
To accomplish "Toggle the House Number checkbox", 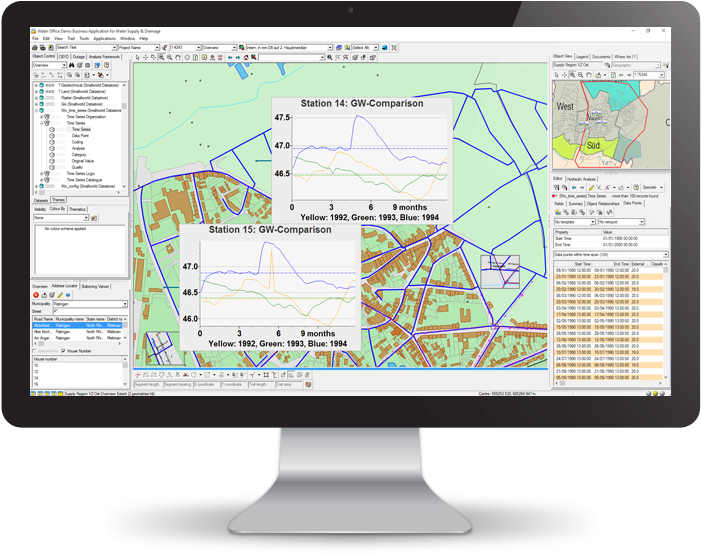I will 62,352.
